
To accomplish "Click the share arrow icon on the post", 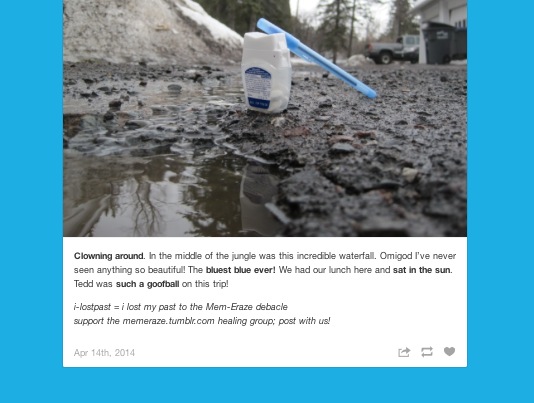I will point(404,352).
